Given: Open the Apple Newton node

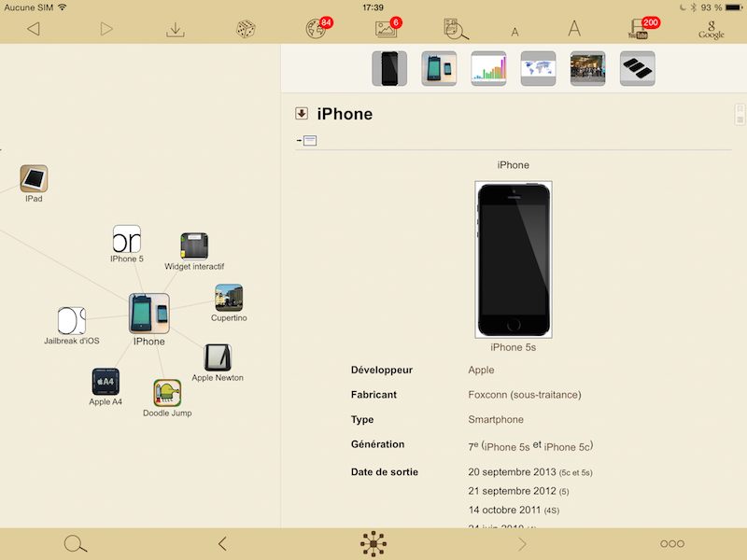Looking at the screenshot, I should click(218, 357).
